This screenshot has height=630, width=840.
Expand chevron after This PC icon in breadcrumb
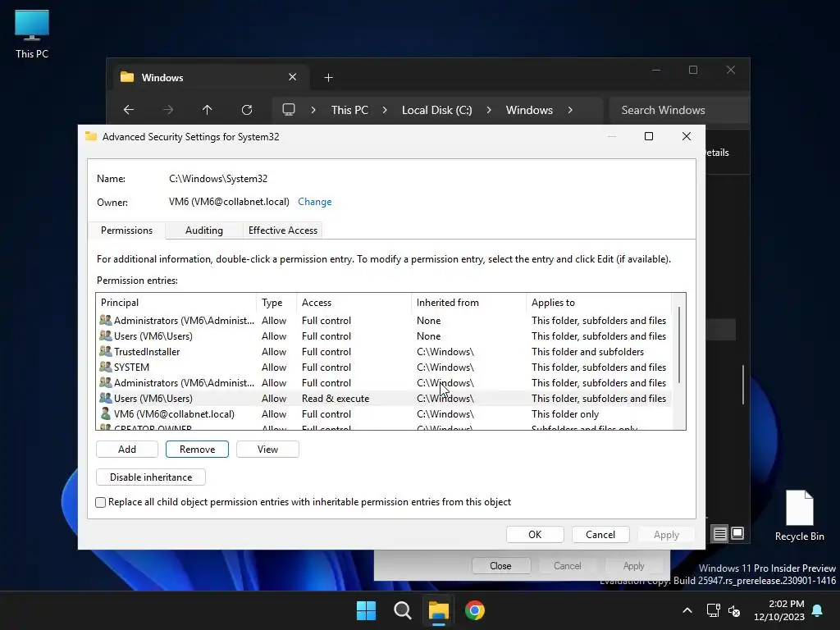pyautogui.click(x=313, y=110)
